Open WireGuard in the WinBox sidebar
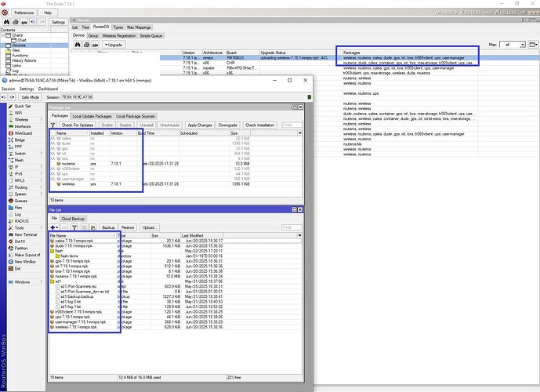 pos(22,134)
